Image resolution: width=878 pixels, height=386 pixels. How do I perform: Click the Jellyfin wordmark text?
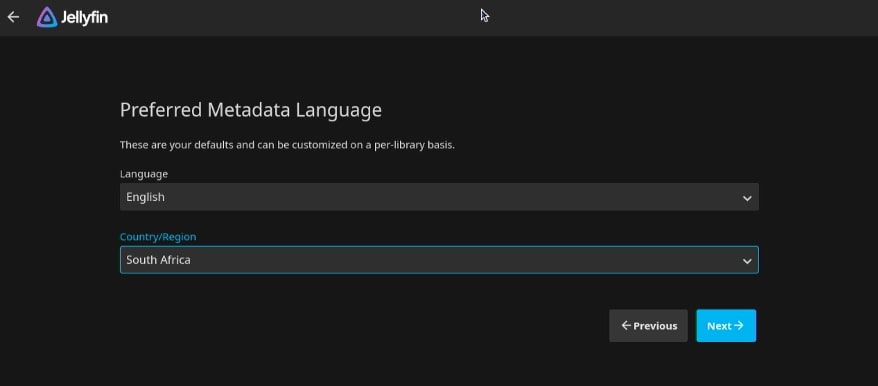point(85,17)
